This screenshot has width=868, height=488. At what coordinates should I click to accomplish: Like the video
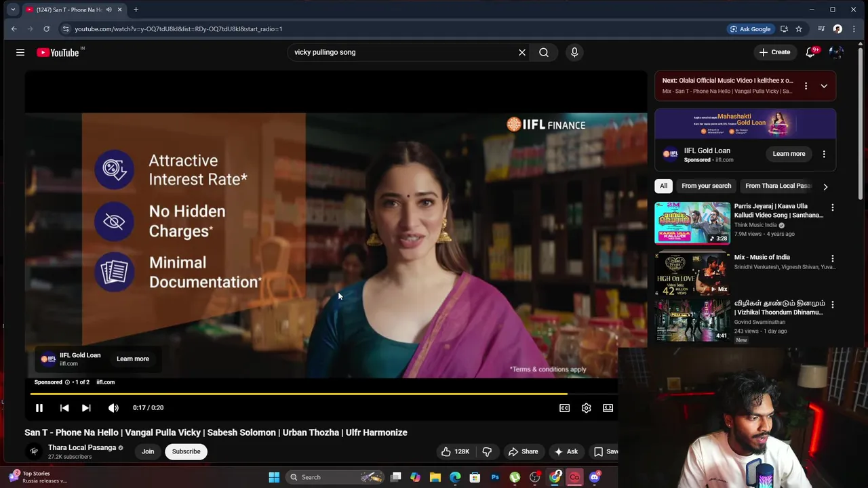(x=455, y=451)
